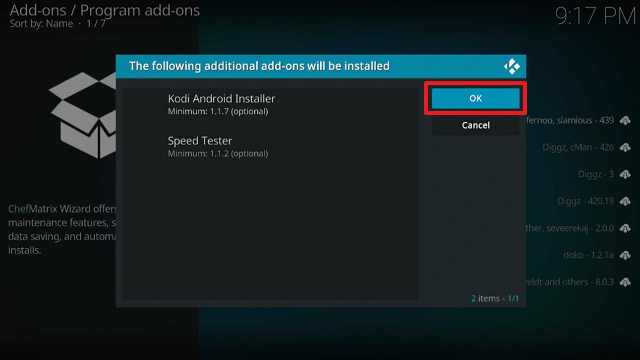
Task: Click the add-on open box thumbnail
Action: point(82,115)
